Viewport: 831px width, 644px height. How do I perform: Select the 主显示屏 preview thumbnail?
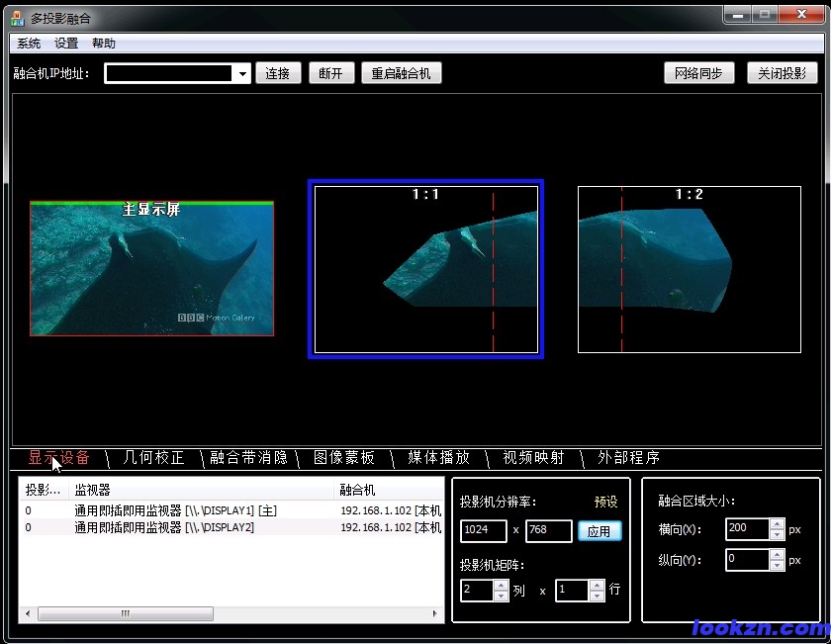[151, 269]
